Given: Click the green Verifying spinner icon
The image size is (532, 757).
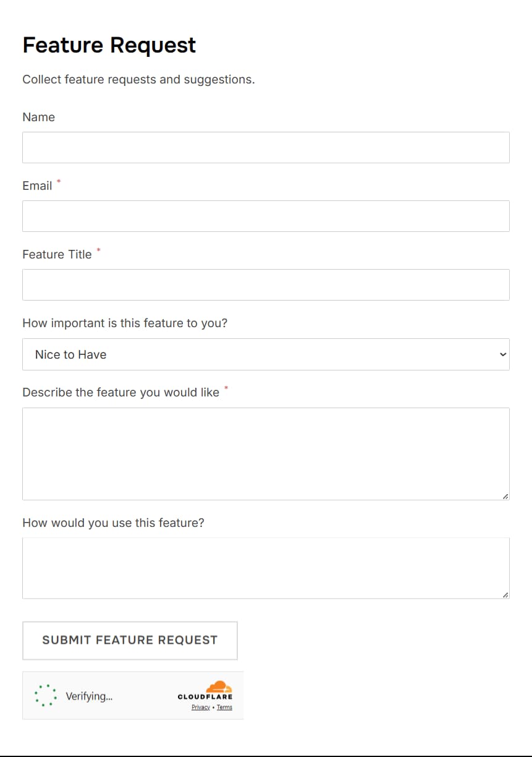Looking at the screenshot, I should click(44, 695).
